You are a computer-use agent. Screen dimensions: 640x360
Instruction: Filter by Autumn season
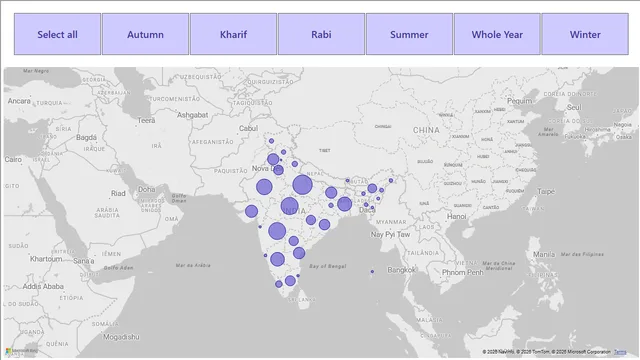tap(145, 34)
